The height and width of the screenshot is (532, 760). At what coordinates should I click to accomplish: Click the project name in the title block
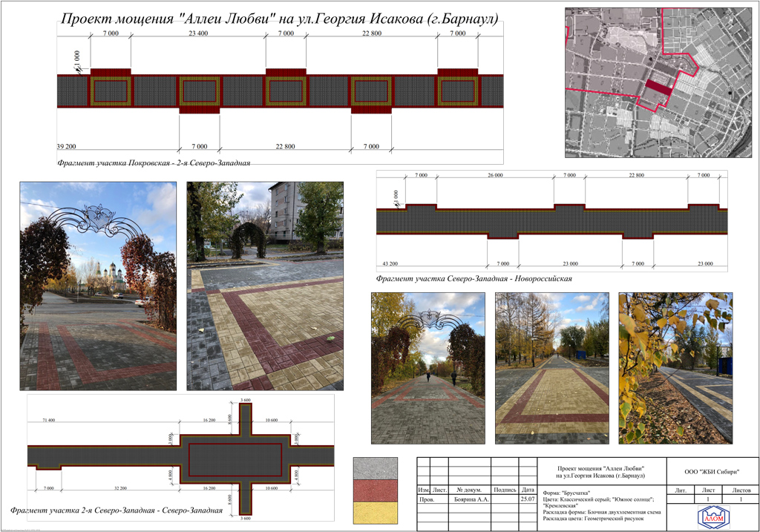[x=600, y=472]
